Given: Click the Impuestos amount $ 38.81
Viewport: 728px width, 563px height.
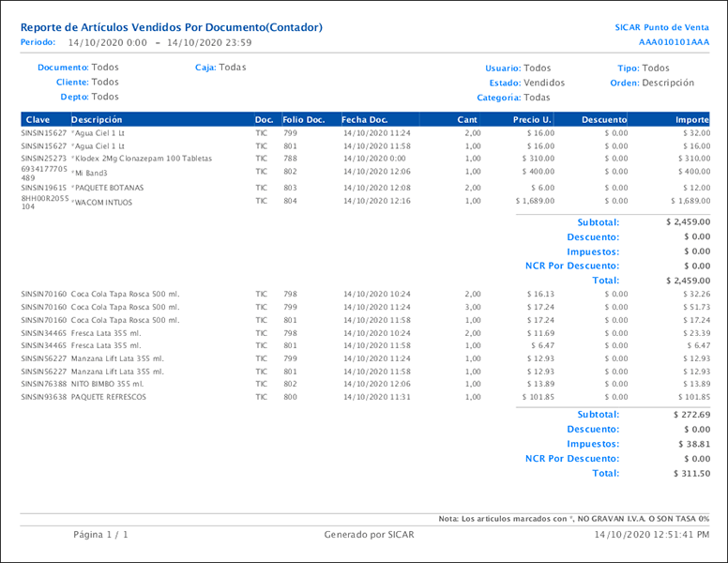Looking at the screenshot, I should [x=691, y=444].
